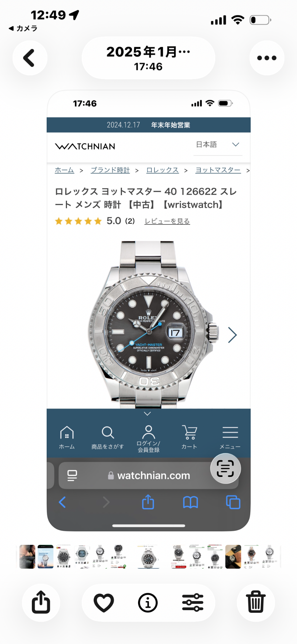This screenshot has height=644, width=297.
Task: Show next watch image with right chevron
Action: pos(232,335)
